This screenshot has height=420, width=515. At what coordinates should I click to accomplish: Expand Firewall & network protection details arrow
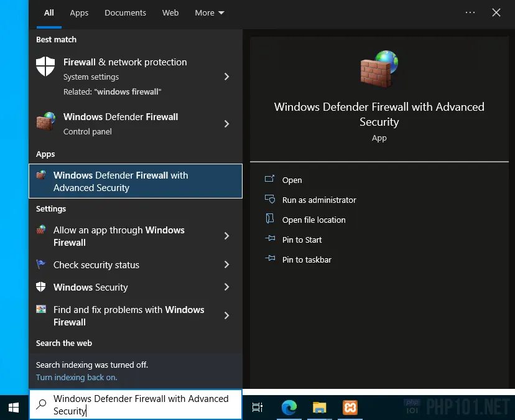226,77
